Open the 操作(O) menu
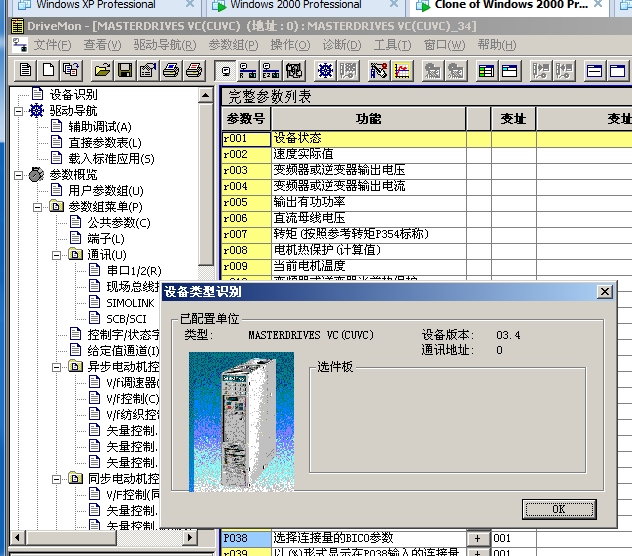This screenshot has height=556, width=632. pyautogui.click(x=290, y=45)
